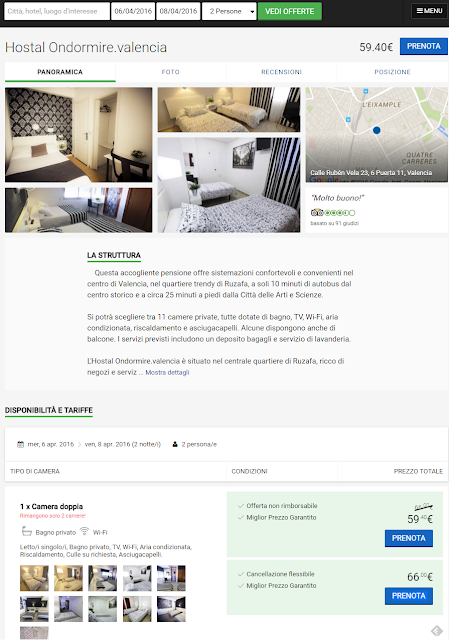Screen dimensions: 449x640
Task: Open the hamburger MENU button
Action: click(429, 11)
